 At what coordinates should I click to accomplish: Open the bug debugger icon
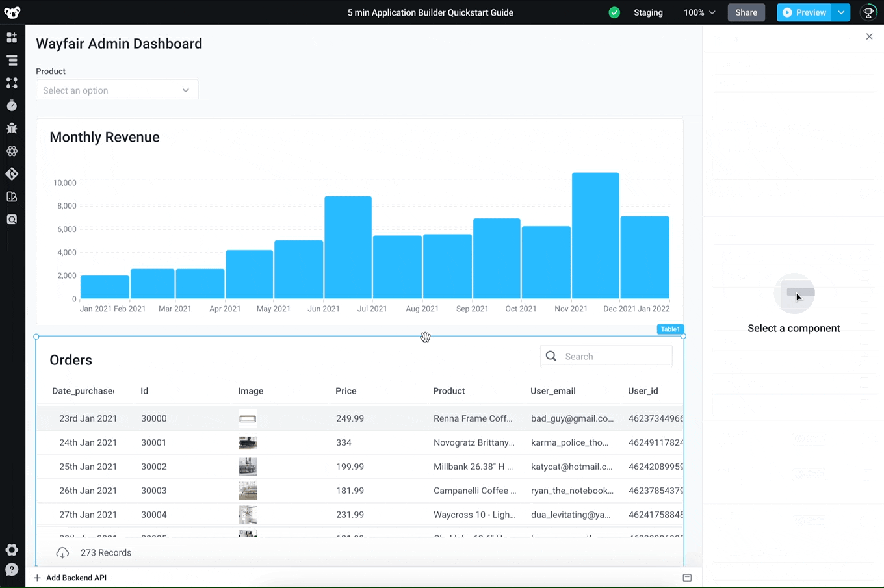click(12, 129)
